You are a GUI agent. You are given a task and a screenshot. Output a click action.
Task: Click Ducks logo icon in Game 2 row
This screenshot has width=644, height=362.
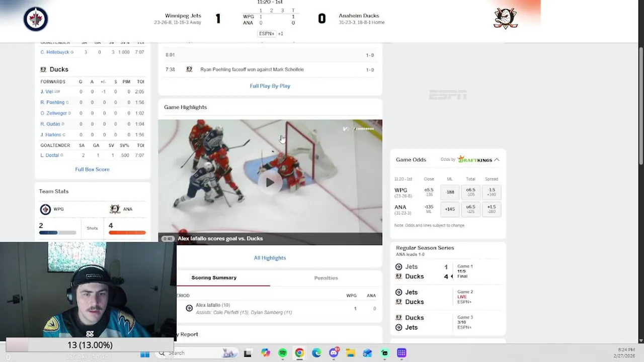click(x=398, y=302)
